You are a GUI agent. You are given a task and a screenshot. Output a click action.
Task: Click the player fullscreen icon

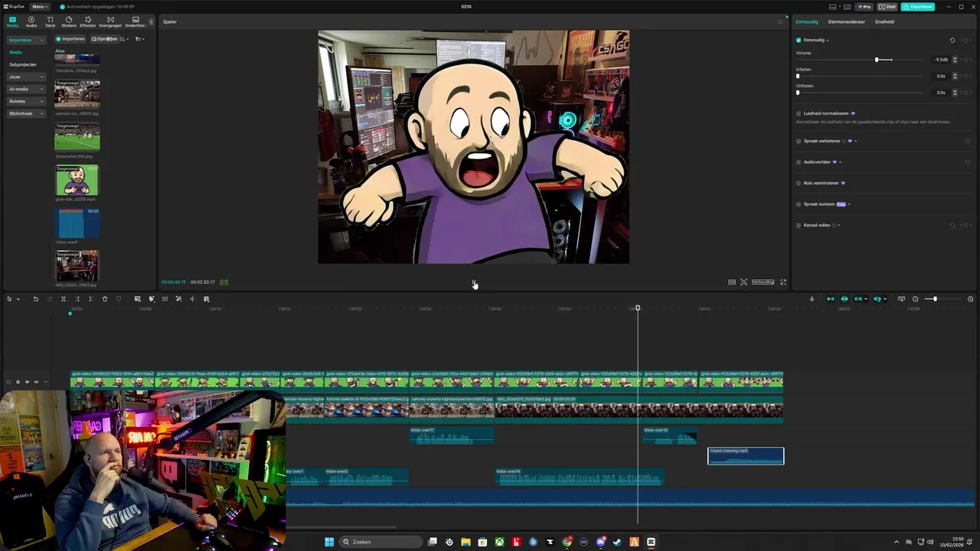782,282
